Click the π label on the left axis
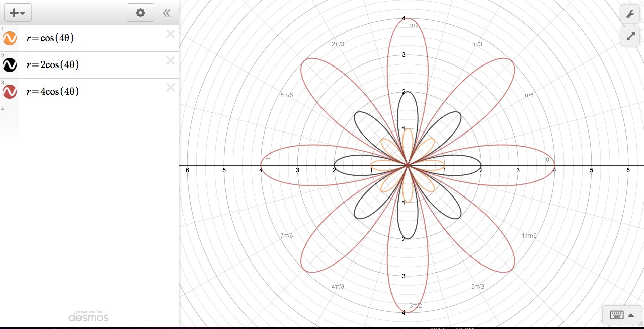 (268, 160)
